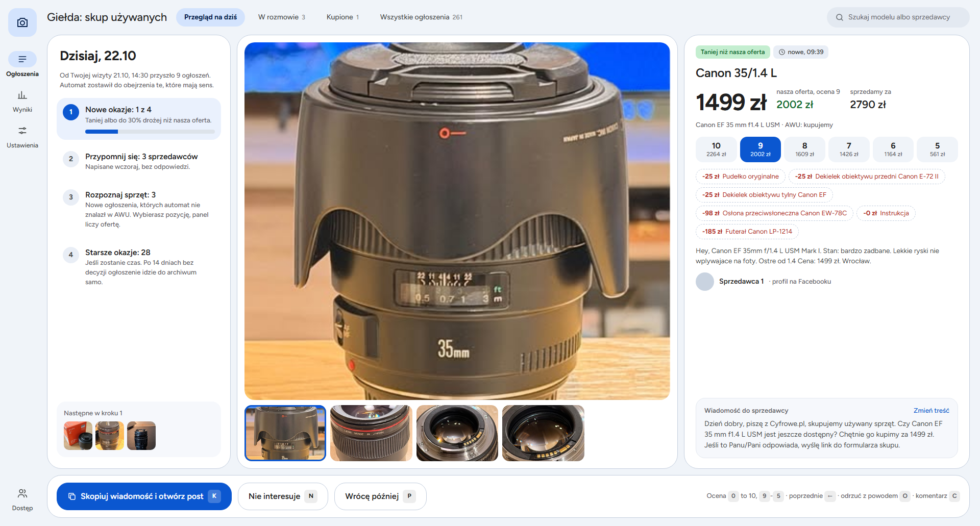Open Ustawienia sliders icon
Viewport: 980px width, 526px height.
pos(22,131)
